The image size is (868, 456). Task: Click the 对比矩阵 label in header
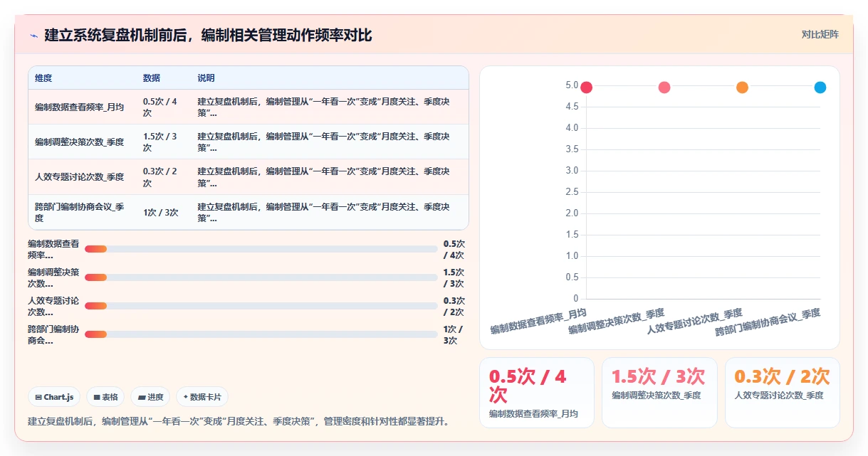820,34
